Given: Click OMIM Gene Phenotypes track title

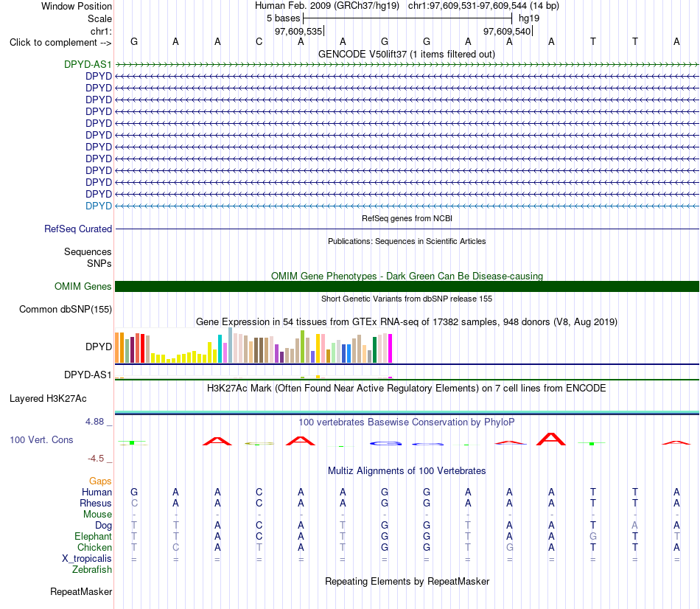Looking at the screenshot, I should click(x=407, y=276).
